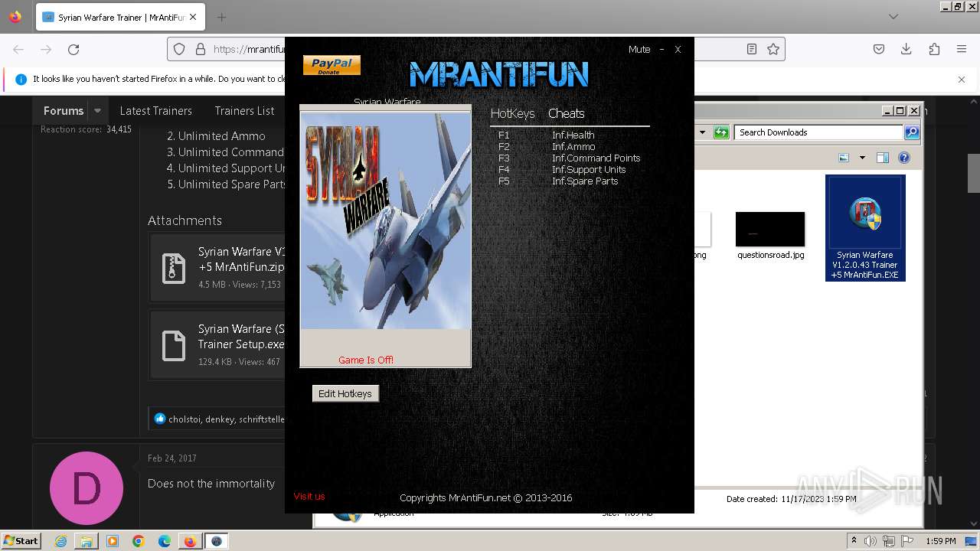Click the 'D' user avatar
The height and width of the screenshot is (551, 980).
pos(87,488)
